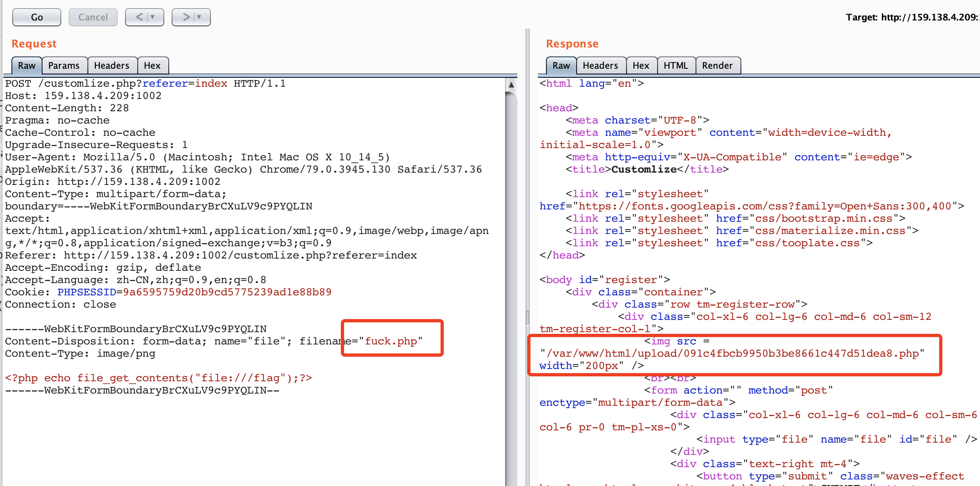The height and width of the screenshot is (486, 980).
Task: Click the greyed Cancel button
Action: point(93,17)
